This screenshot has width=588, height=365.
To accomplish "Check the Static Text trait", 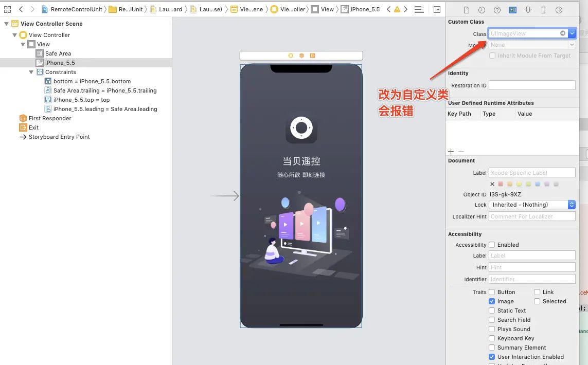I will [x=492, y=311].
